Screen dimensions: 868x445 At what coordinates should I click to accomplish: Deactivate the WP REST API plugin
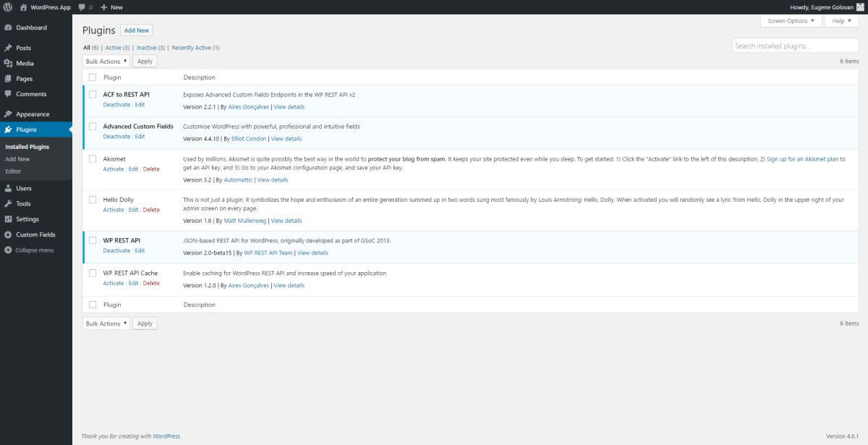[116, 251]
